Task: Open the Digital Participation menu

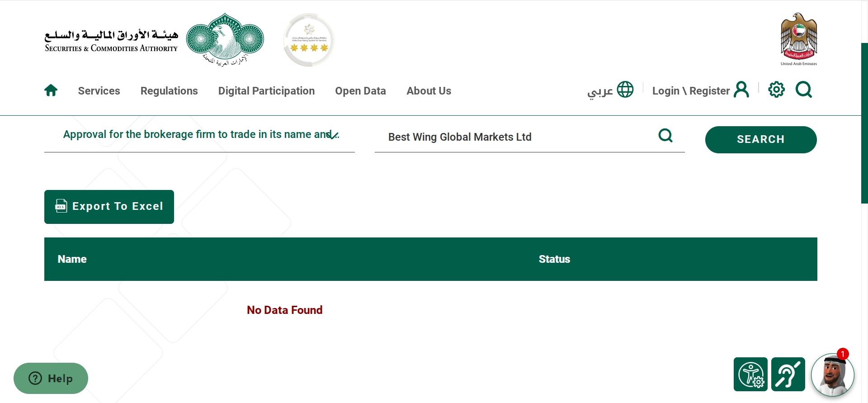Action: (x=266, y=91)
